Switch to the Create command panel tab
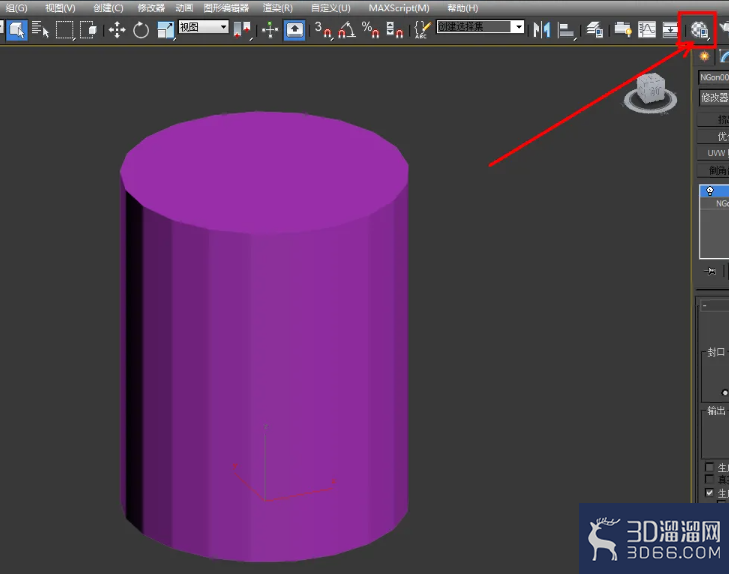The image size is (729, 574). [704, 56]
